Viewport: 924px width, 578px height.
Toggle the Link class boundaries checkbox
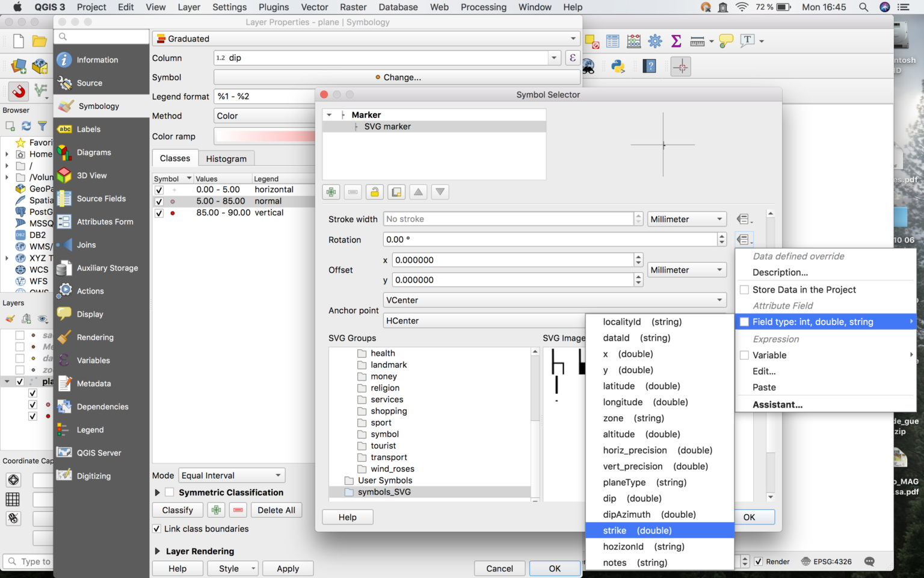click(x=157, y=529)
